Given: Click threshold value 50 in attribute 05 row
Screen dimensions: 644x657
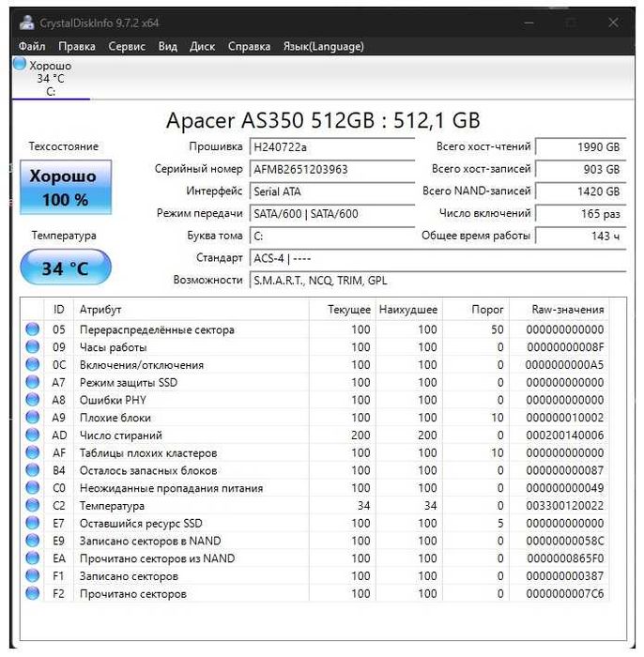Looking at the screenshot, I should [498, 329].
